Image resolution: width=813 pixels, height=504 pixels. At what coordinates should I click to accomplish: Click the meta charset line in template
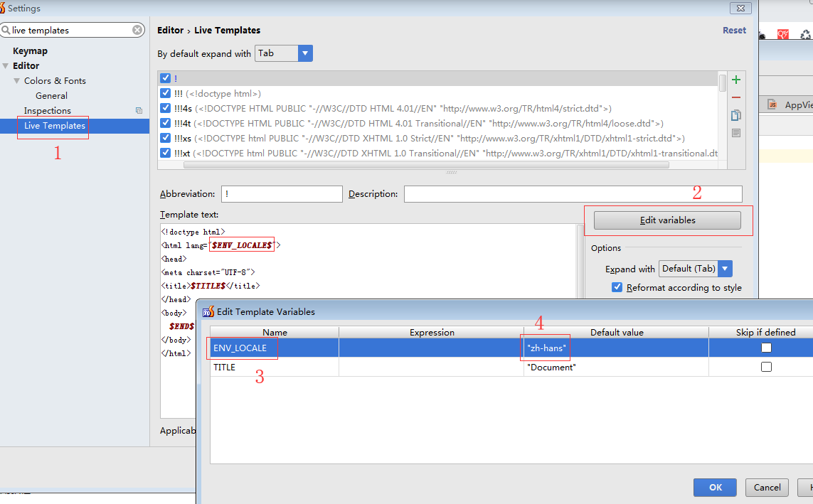point(208,272)
